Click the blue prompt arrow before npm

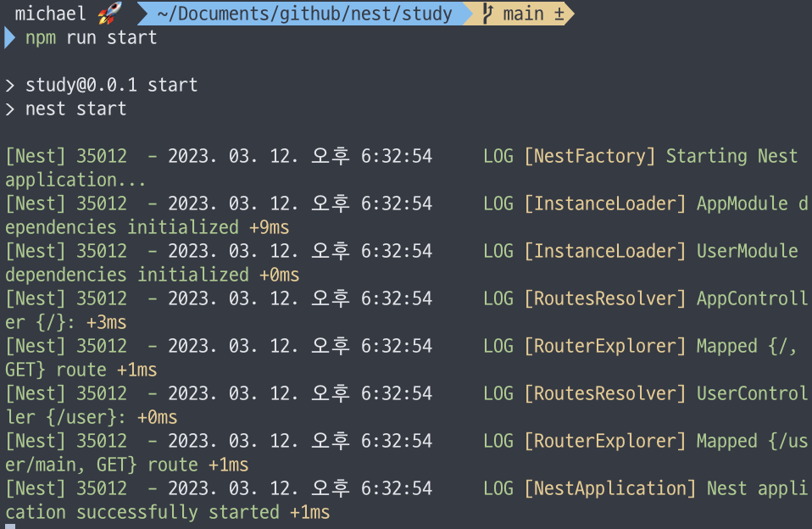pos(9,38)
